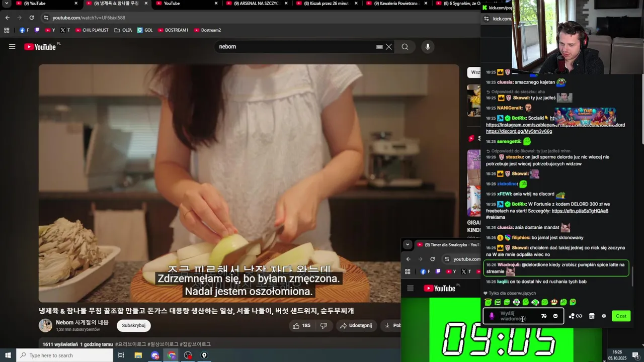
Task: Open the Windows Start menu
Action: [x=8, y=355]
